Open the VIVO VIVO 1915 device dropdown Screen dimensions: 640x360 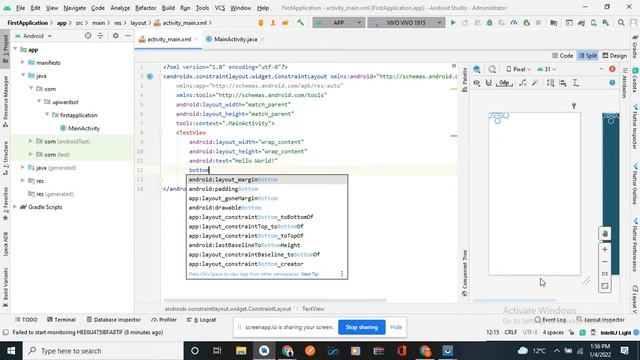[x=406, y=23]
